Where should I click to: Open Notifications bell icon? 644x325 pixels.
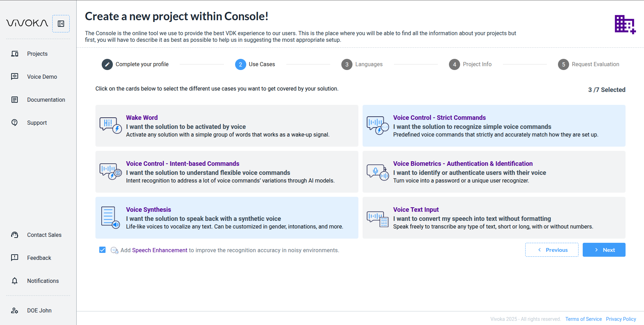(15, 281)
